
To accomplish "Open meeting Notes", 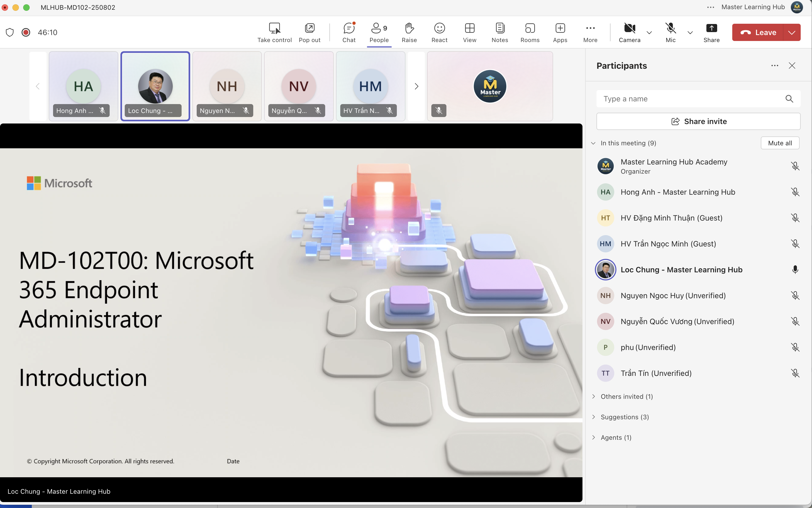I will (x=500, y=32).
